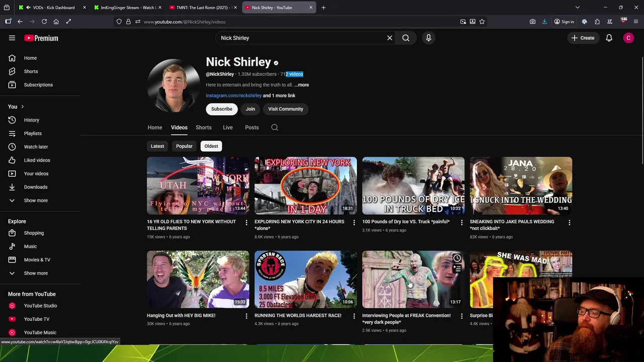Subscribe to Nick Shirley channel

point(222,109)
